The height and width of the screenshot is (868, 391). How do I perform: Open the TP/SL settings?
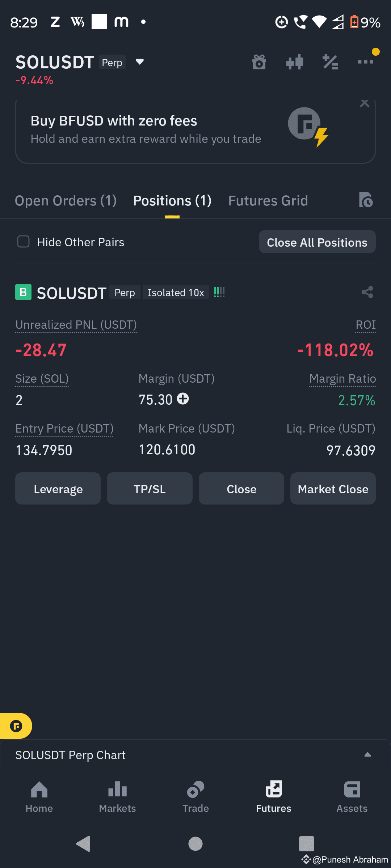(150, 489)
